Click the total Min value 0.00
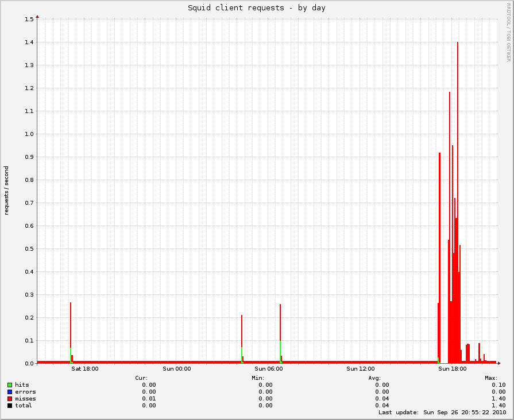Viewport: 514px width, 420px height. coord(265,406)
